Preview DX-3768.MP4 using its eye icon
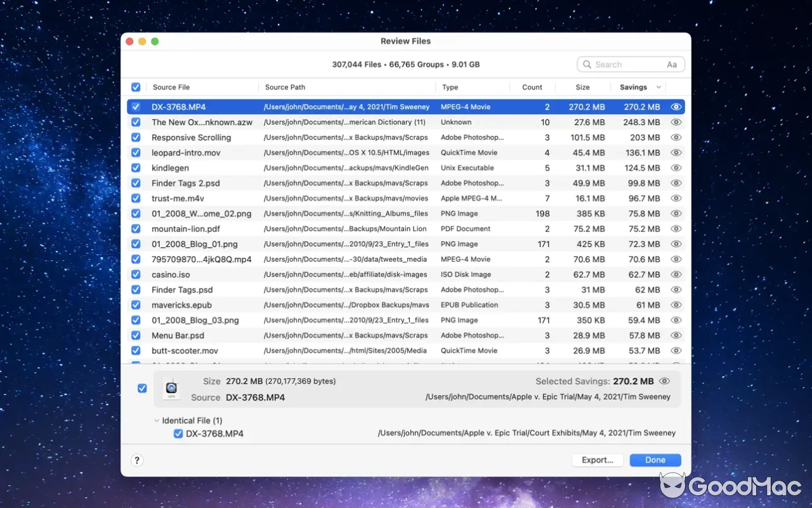Image resolution: width=812 pixels, height=508 pixels. point(676,107)
